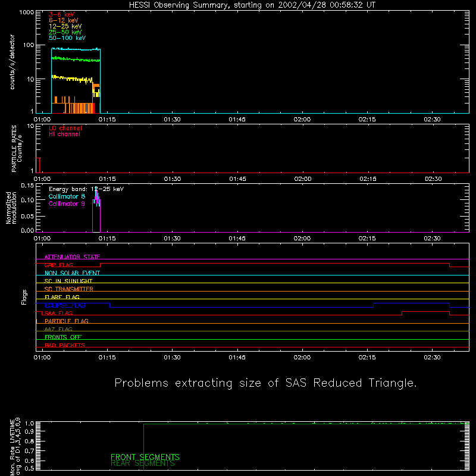Click the 1.0 livetime tick label
Screen dimensions: 476x476
pos(29,424)
